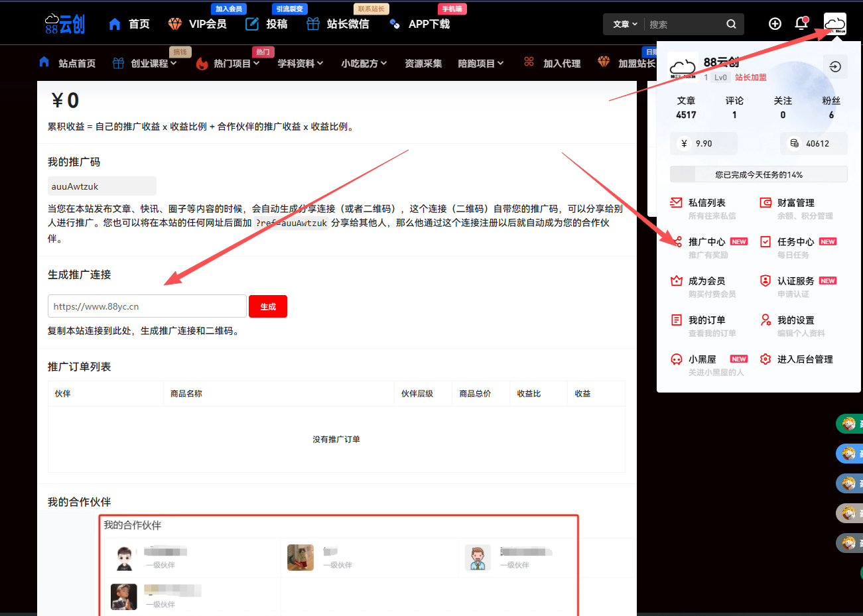Switch to the 首页 menu item

point(136,23)
